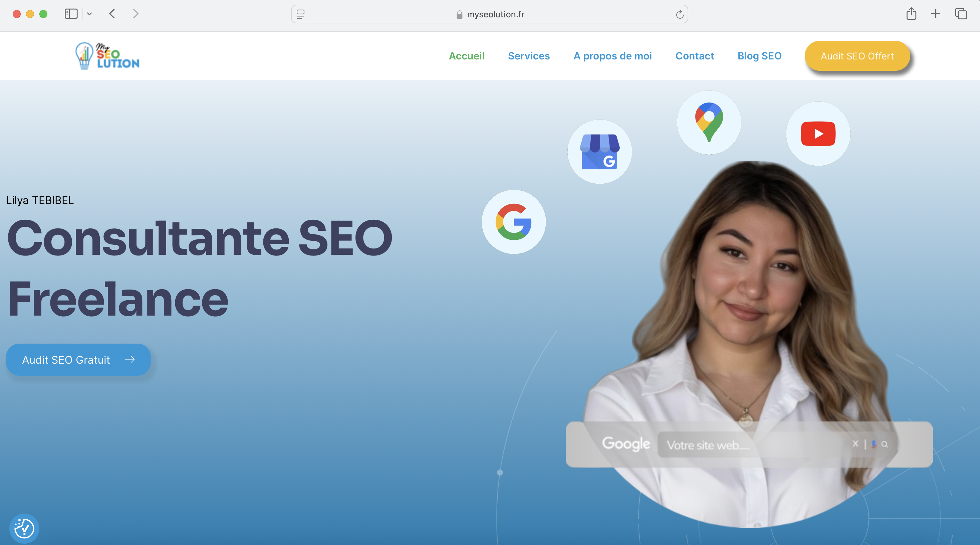Reload the page with refresh icon
980x545 pixels.
click(680, 14)
